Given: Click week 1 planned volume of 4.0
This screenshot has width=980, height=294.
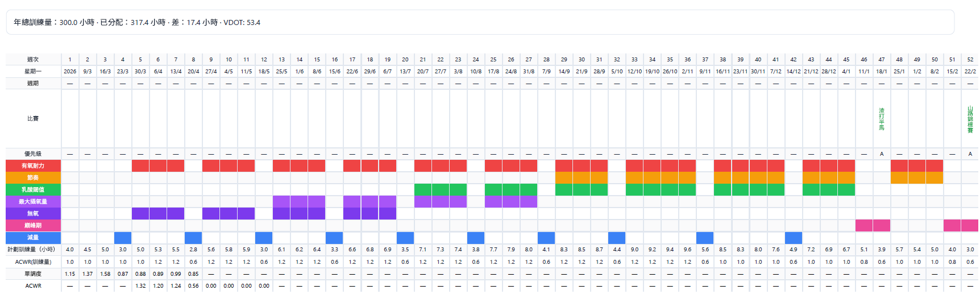Looking at the screenshot, I should tap(70, 249).
